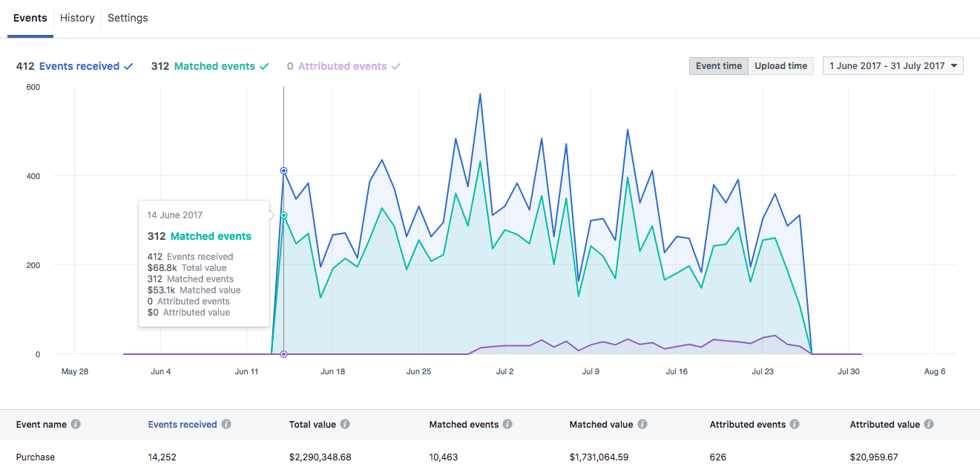
Task: Click the blue Events received data point marker
Action: click(x=283, y=171)
